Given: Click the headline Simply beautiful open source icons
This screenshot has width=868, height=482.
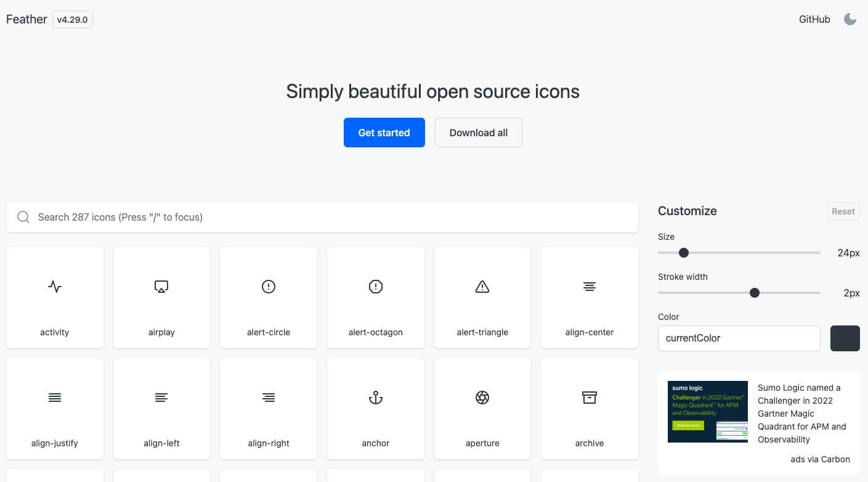Looking at the screenshot, I should tap(433, 91).
